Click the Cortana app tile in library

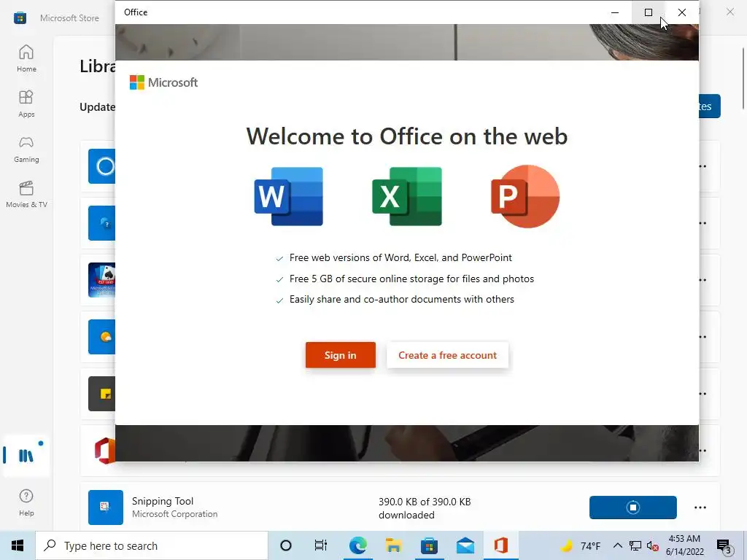pos(102,166)
